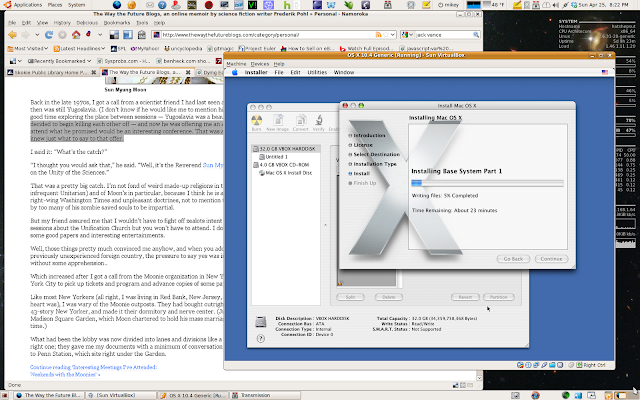Viewport: 640px width, 400px height.
Task: Click Firefox back arrow button
Action: click(x=13, y=35)
